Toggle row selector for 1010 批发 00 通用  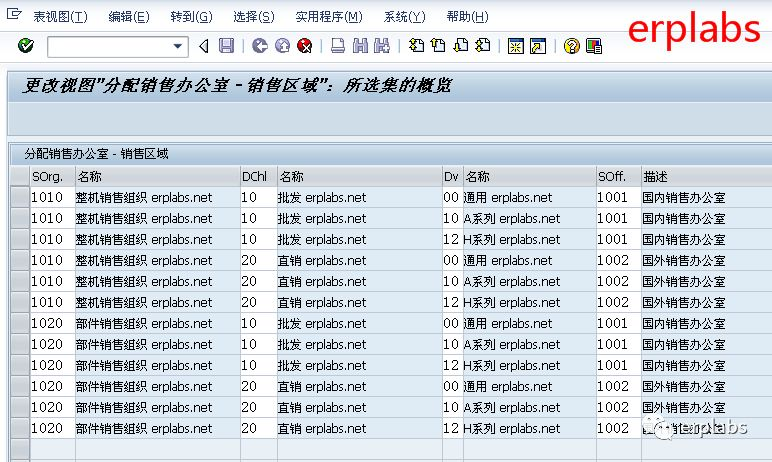click(20, 198)
